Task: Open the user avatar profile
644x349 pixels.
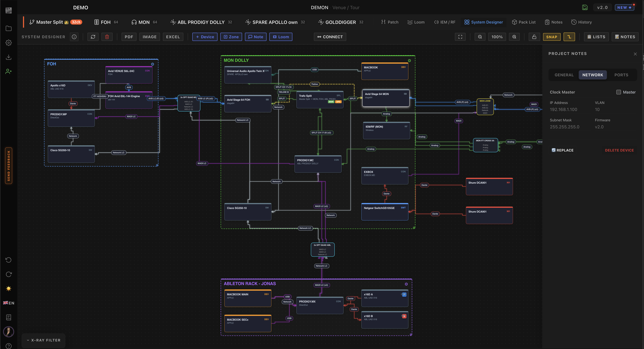Action: pos(8,332)
